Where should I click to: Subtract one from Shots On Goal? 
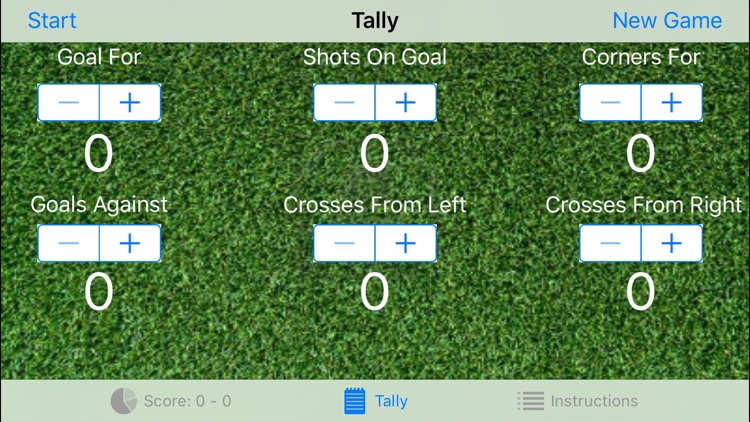[x=345, y=103]
